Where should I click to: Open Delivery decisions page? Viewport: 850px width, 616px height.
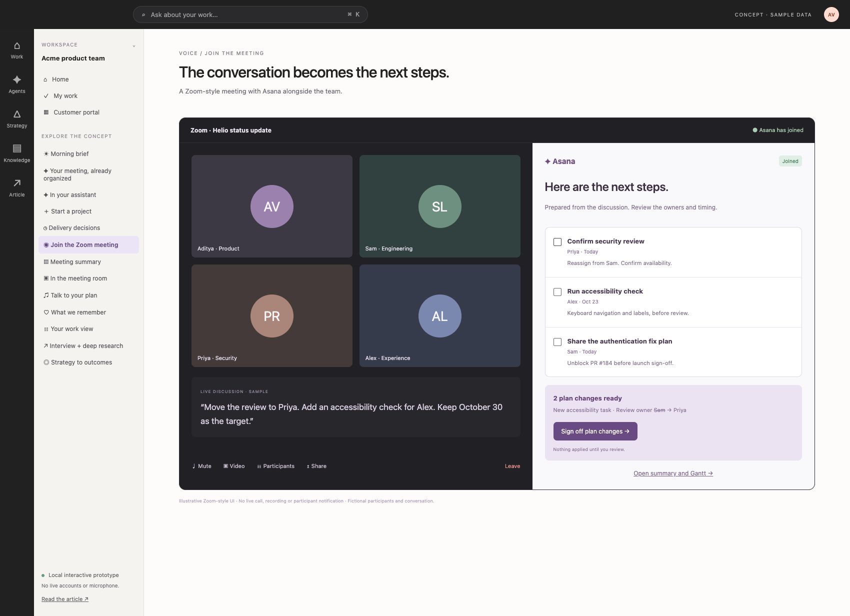tap(88, 228)
